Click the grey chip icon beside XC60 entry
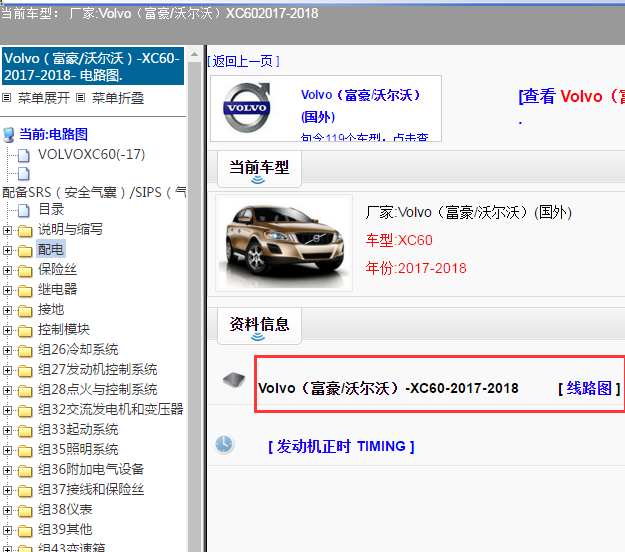The height and width of the screenshot is (552, 625). (x=234, y=379)
